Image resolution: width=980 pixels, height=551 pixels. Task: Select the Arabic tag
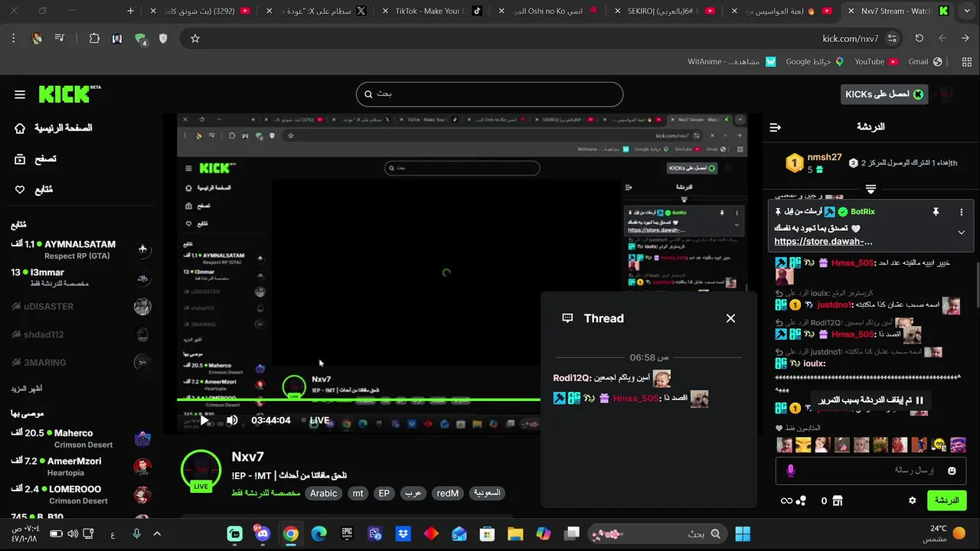tap(323, 494)
